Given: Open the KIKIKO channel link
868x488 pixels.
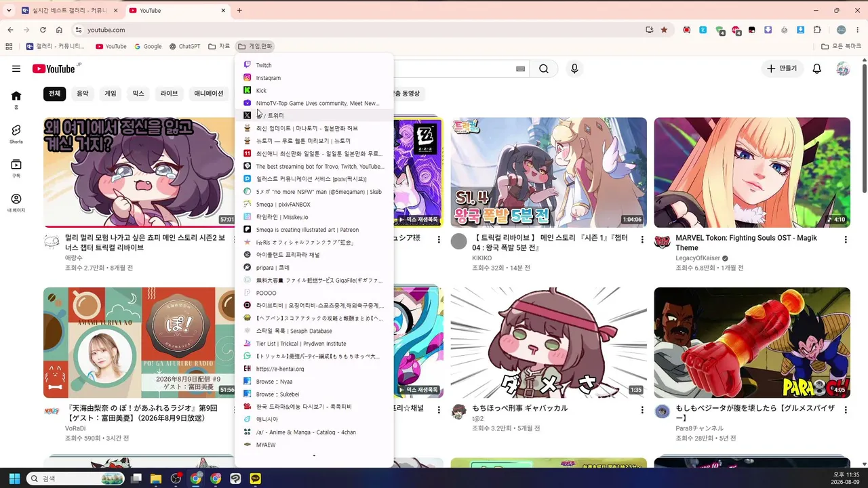Looking at the screenshot, I should (482, 258).
